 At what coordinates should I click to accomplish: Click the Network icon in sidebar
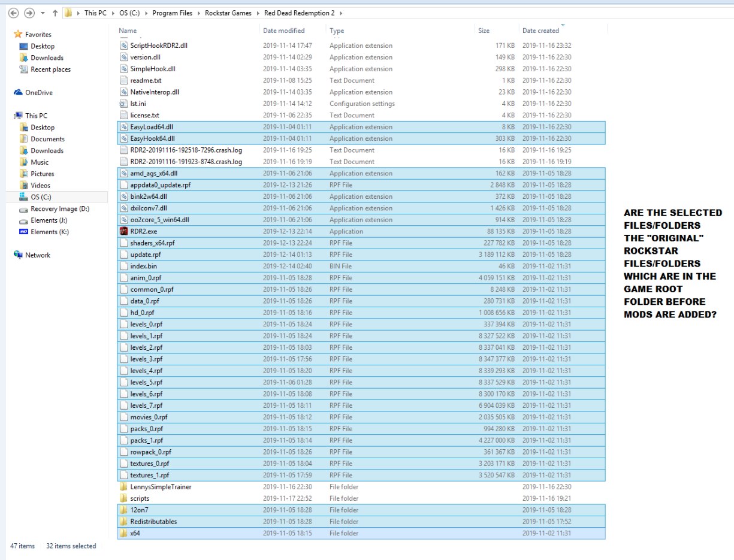pos(18,255)
